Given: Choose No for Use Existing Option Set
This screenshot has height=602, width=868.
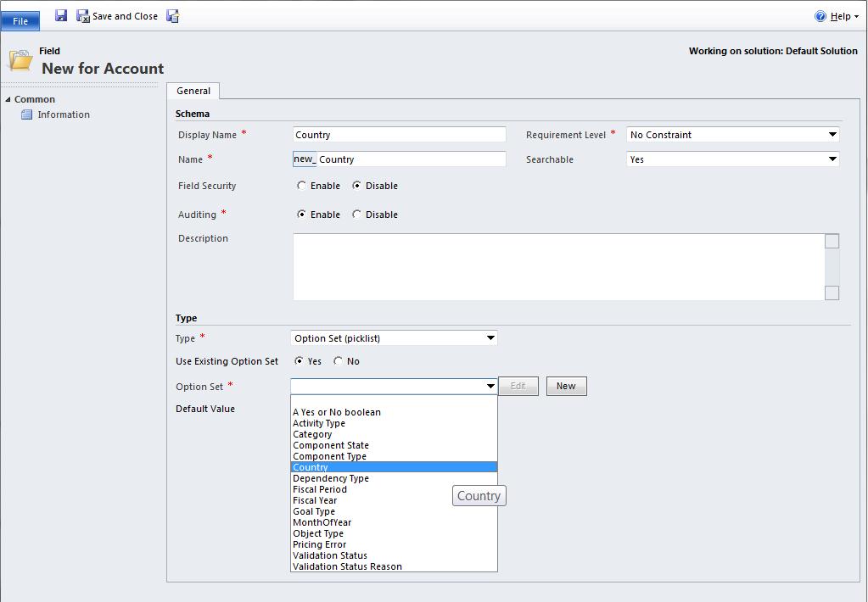Looking at the screenshot, I should 339,361.
